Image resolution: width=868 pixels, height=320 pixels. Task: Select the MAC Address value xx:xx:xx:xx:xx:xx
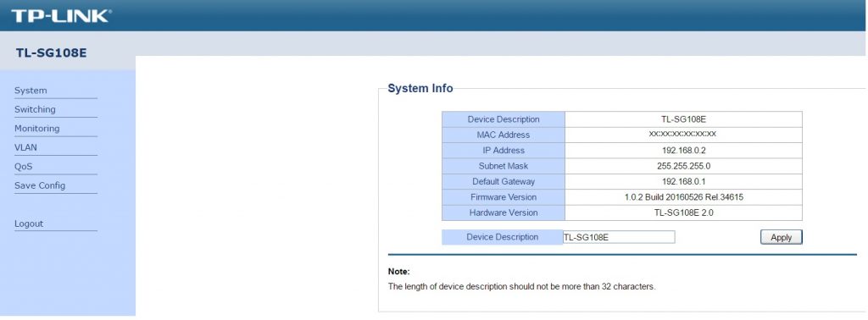(683, 135)
